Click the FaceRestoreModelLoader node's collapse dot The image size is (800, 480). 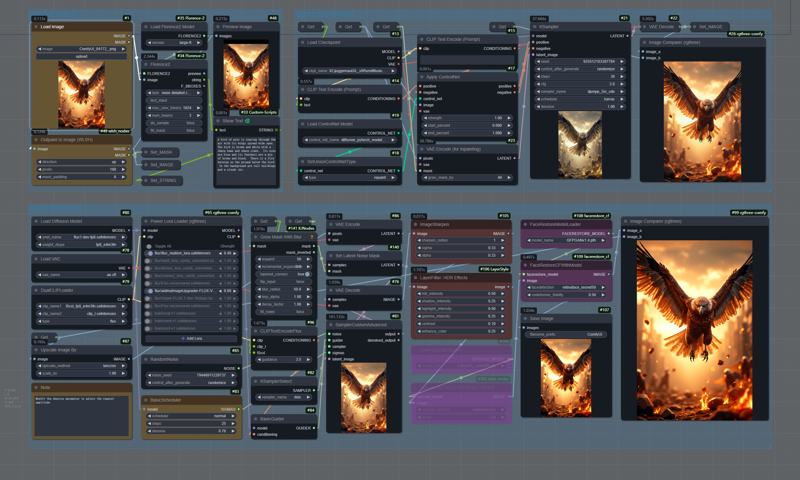point(525,224)
